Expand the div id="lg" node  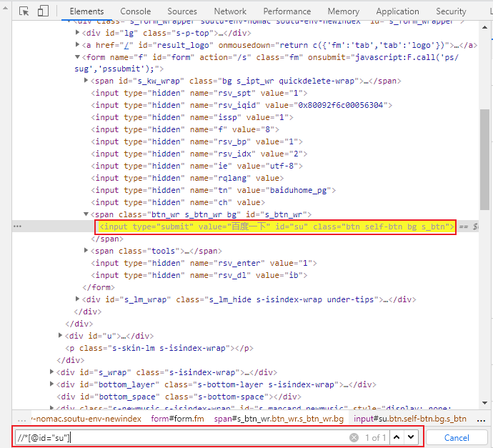click(77, 32)
